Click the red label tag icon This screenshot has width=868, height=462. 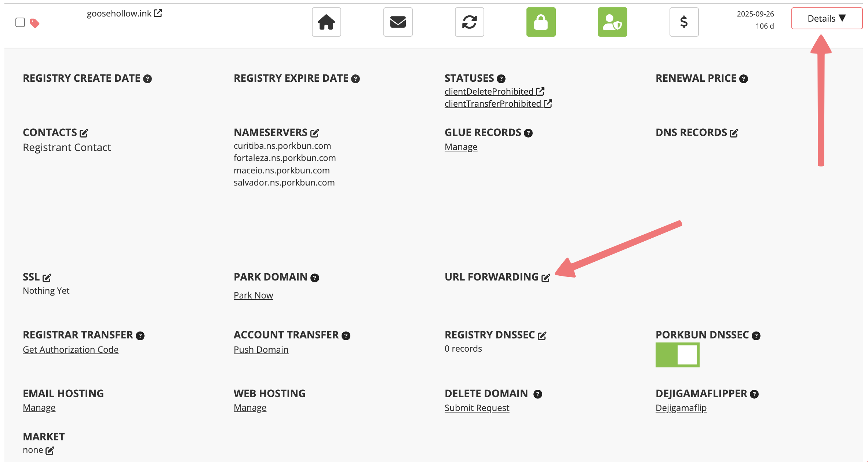coord(34,23)
